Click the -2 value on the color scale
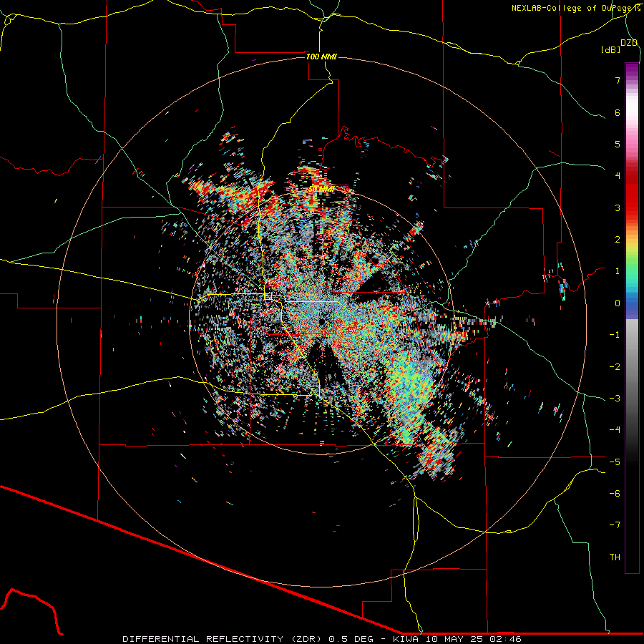Screen dimensions: 644x644 [x=615, y=367]
